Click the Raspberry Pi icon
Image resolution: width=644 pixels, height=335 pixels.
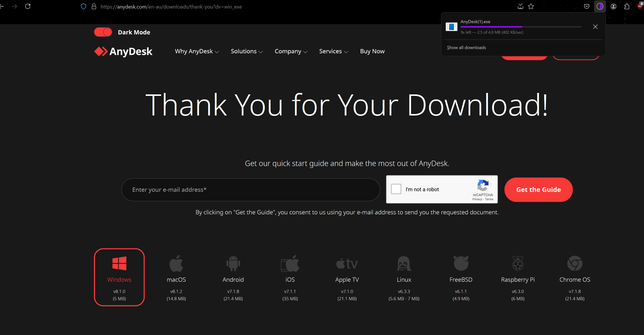point(518,264)
